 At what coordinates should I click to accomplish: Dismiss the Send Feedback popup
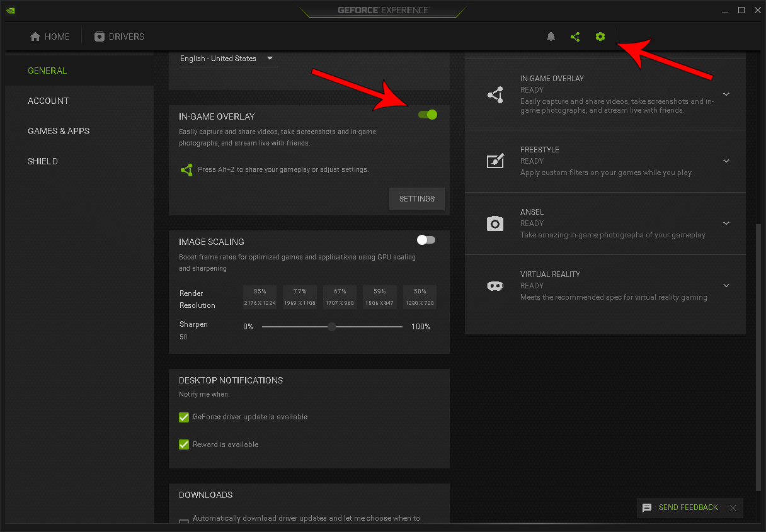733,507
